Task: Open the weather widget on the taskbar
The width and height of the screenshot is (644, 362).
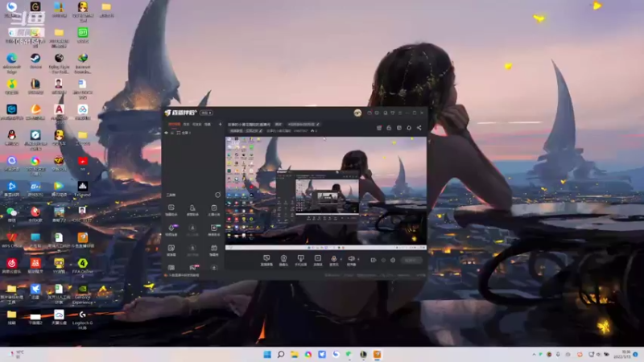Action: pos(17,354)
